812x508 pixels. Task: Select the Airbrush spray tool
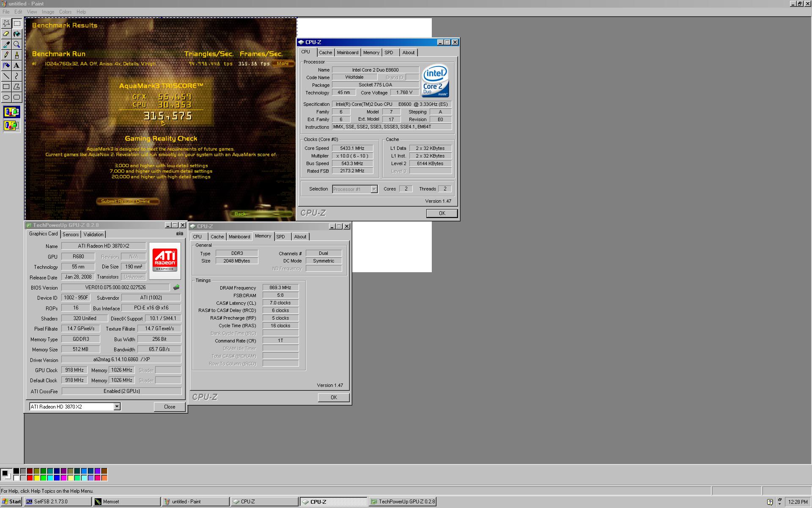pos(6,66)
